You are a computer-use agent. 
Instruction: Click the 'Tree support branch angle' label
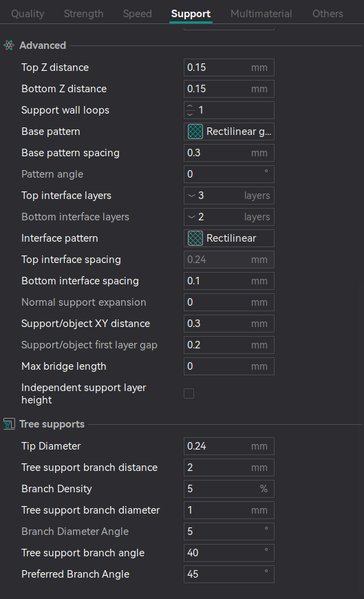83,553
